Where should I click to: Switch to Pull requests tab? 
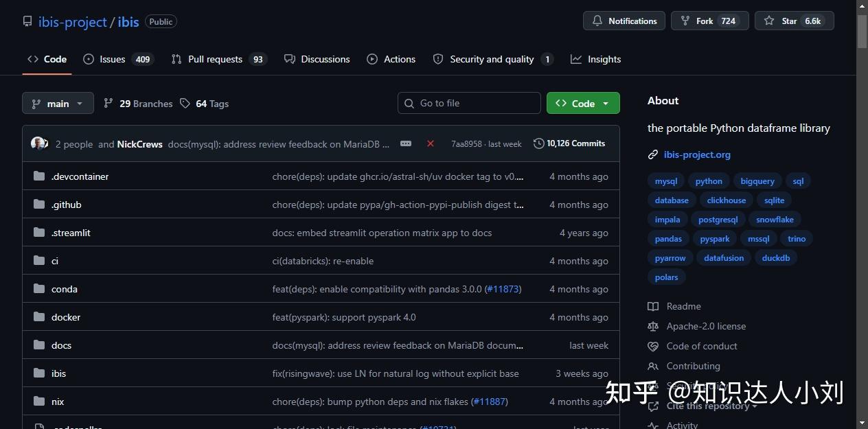(219, 59)
